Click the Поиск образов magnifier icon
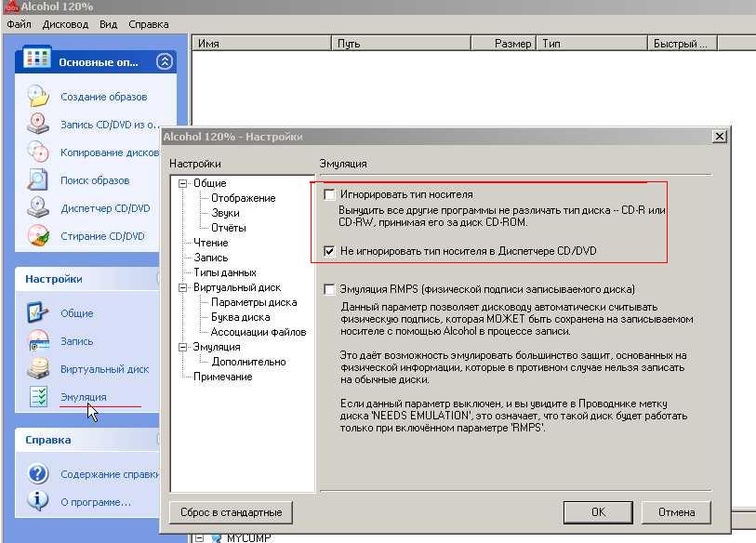The image size is (756, 543). [37, 179]
